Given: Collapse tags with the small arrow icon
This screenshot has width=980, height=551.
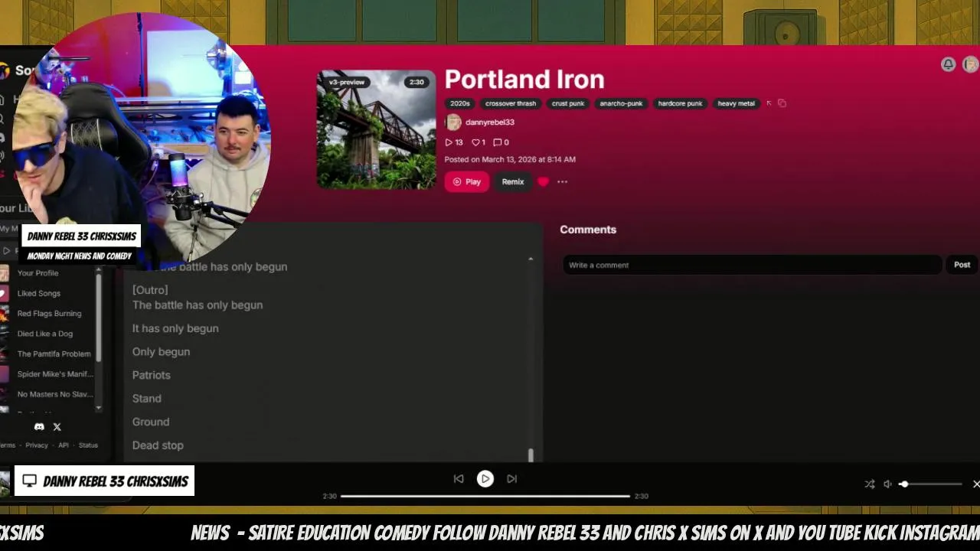Looking at the screenshot, I should [769, 103].
